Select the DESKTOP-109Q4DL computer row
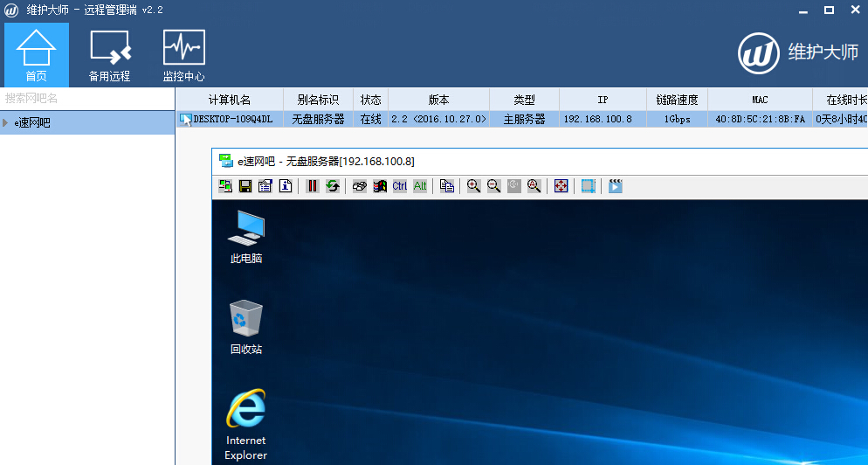The height and width of the screenshot is (465, 868). click(522, 119)
